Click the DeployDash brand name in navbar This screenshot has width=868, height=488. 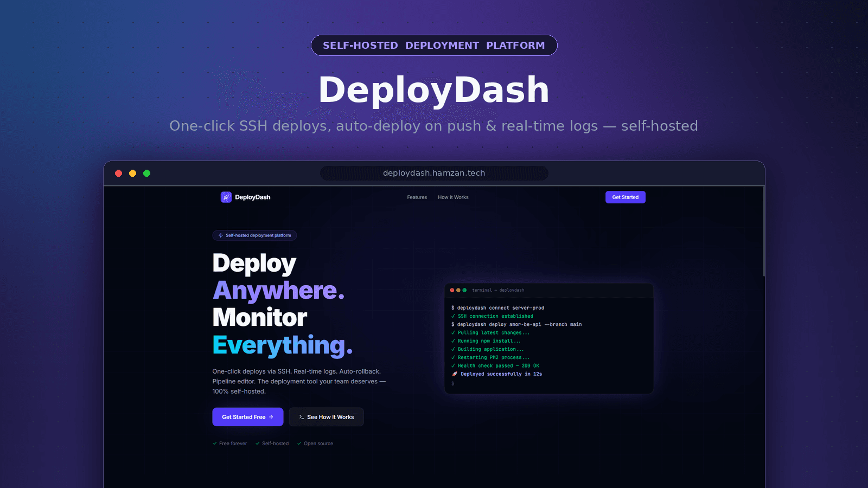253,197
